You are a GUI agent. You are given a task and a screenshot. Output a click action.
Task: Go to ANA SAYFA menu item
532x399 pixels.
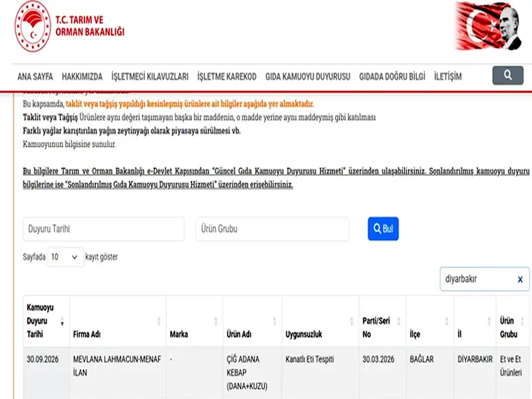pos(35,76)
